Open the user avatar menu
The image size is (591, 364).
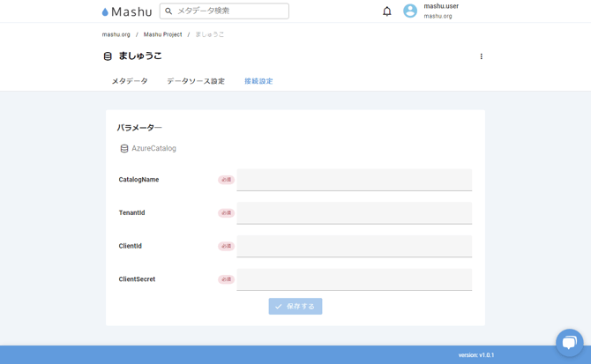(410, 11)
